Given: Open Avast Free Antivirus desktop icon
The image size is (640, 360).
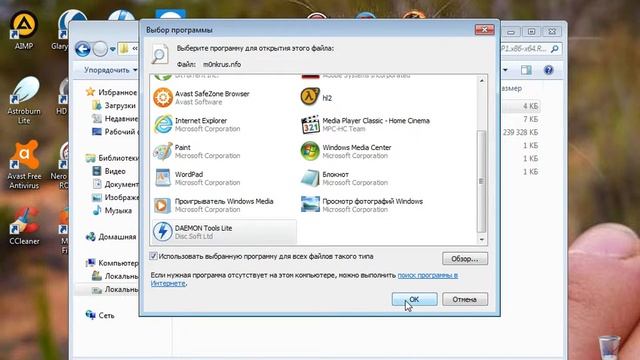Looking at the screenshot, I should coord(24,165).
